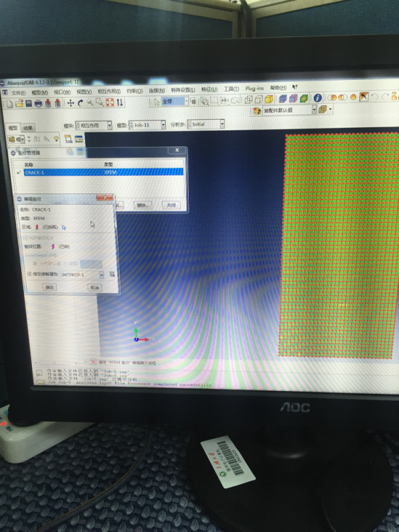Switch to the 模型 tab
Screen dimensions: 399x532
coord(13,128)
